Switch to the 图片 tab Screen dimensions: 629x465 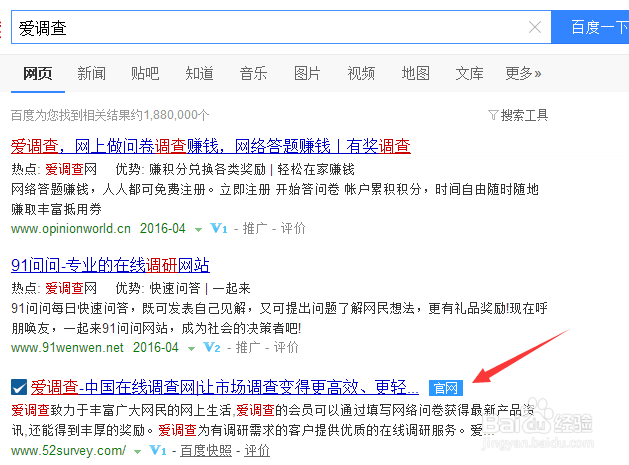(307, 74)
